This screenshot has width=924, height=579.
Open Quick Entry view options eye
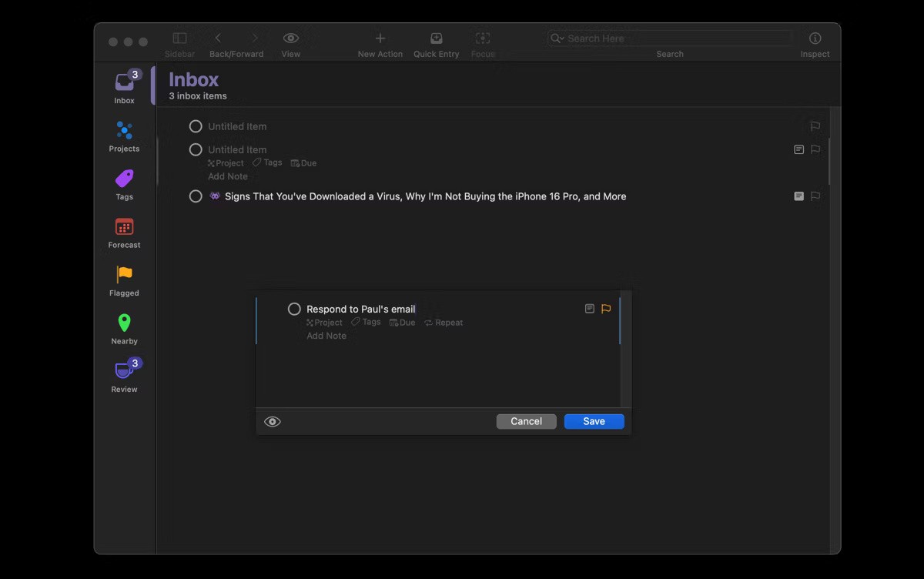[273, 421]
